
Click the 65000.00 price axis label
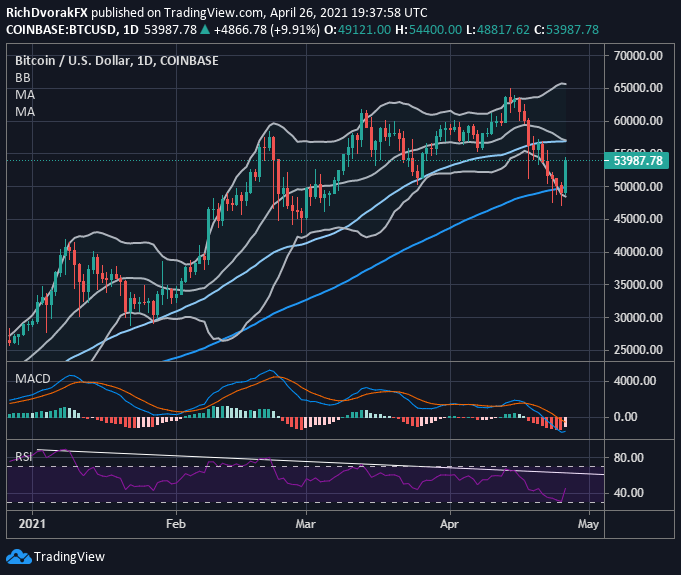point(638,88)
